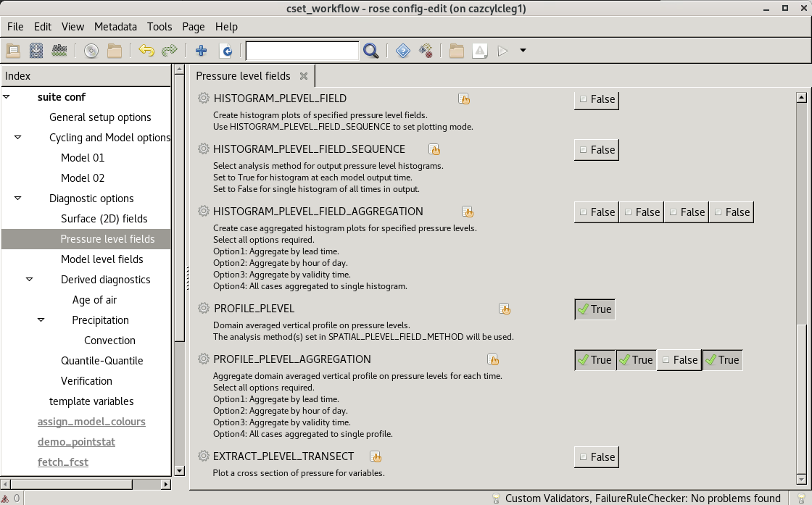Toggle first True option of PROFILE_PLEVEL_AGGREGATION
812x505 pixels.
(595, 360)
